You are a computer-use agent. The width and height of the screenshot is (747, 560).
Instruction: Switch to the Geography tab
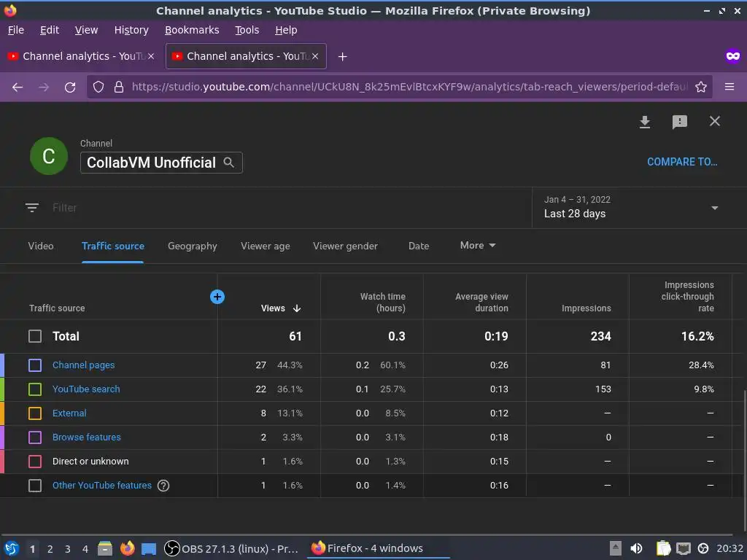(193, 246)
